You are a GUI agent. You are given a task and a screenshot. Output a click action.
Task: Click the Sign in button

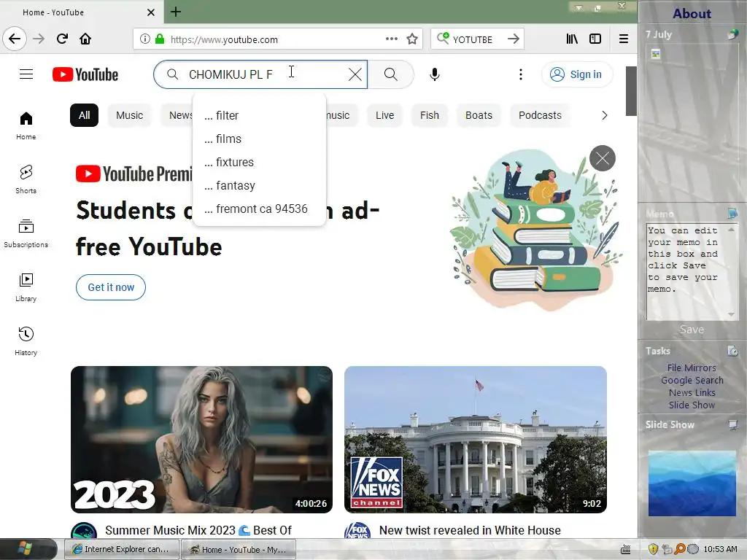pos(577,74)
